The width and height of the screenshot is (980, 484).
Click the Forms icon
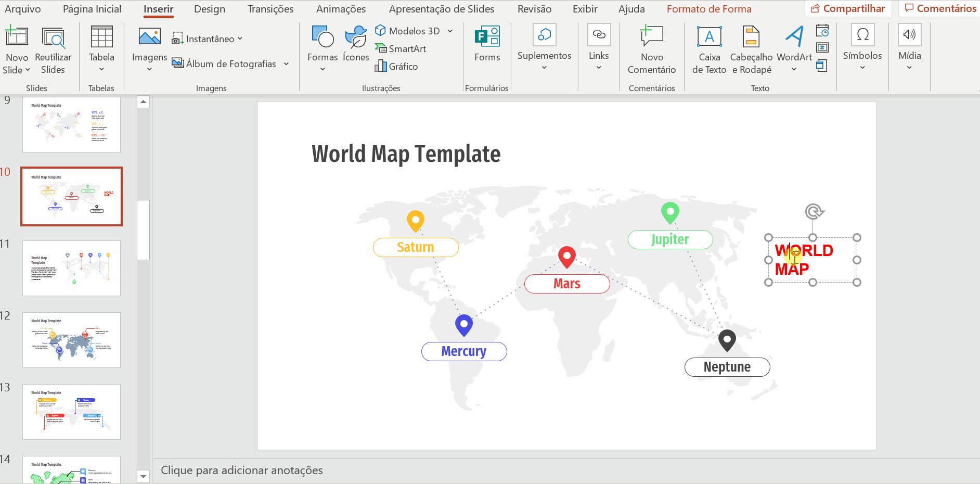pos(487,37)
